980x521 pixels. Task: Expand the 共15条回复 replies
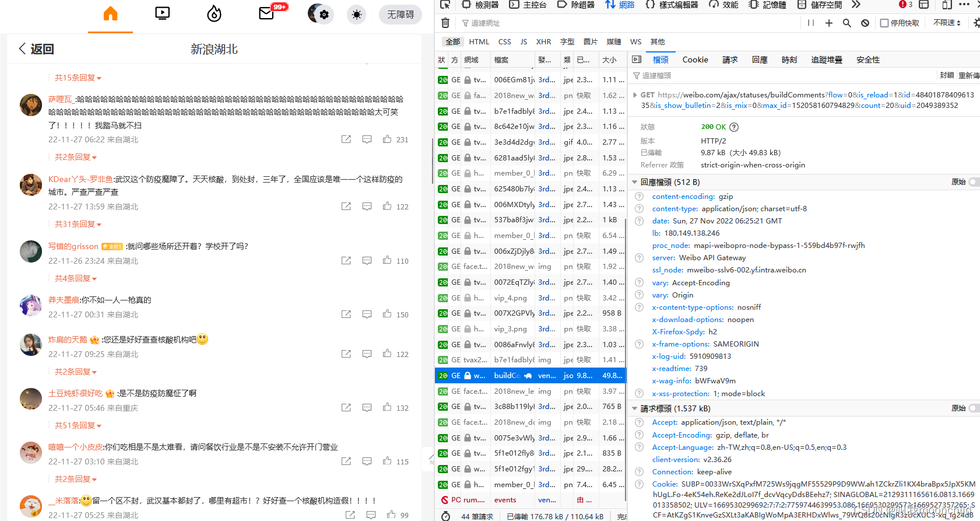pyautogui.click(x=78, y=78)
